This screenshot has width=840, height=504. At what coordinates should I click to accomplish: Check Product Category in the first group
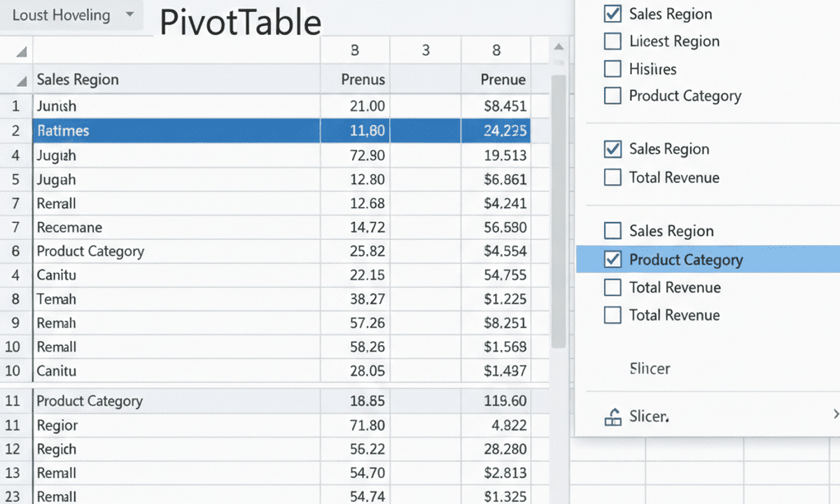point(612,96)
